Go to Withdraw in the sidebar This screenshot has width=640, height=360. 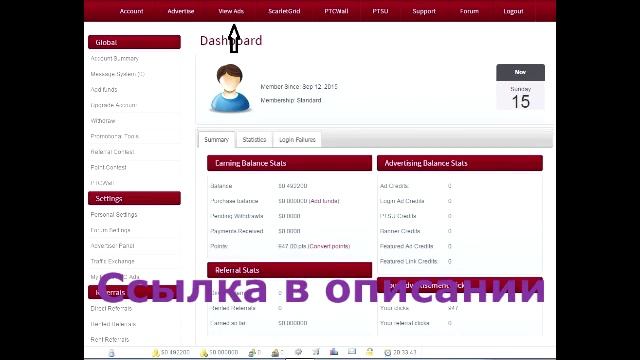(103, 121)
